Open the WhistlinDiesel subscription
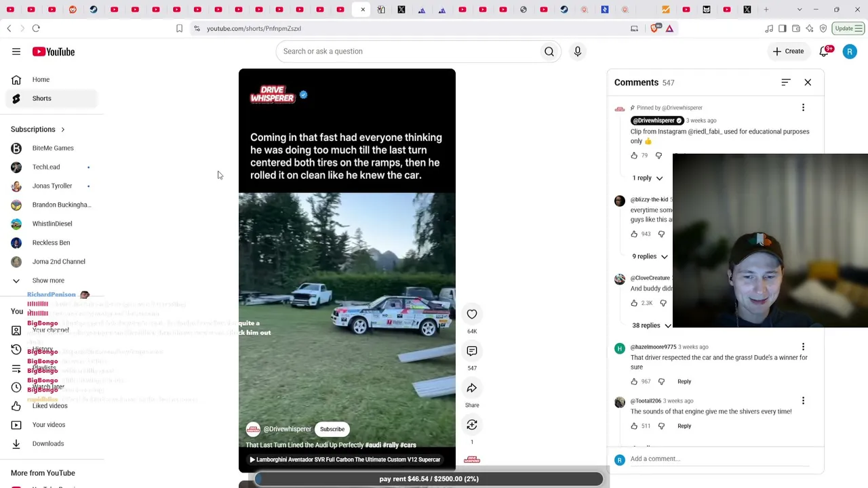This screenshot has width=868, height=488. coord(52,224)
